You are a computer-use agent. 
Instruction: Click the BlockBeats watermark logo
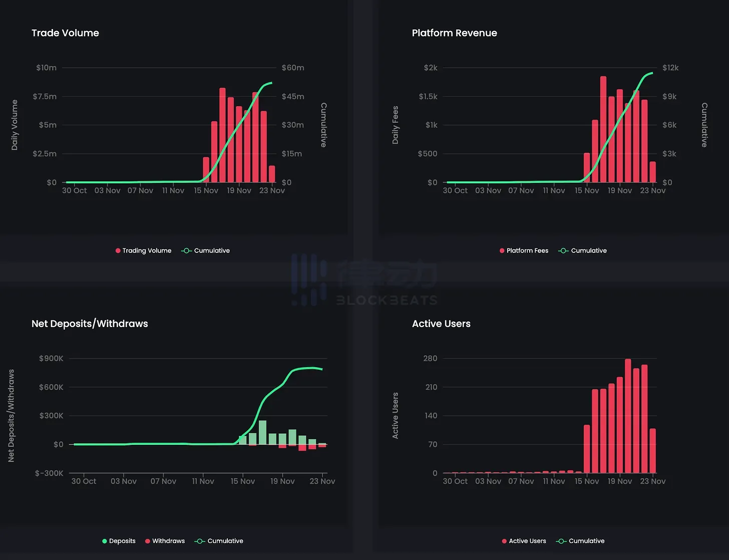click(x=364, y=279)
